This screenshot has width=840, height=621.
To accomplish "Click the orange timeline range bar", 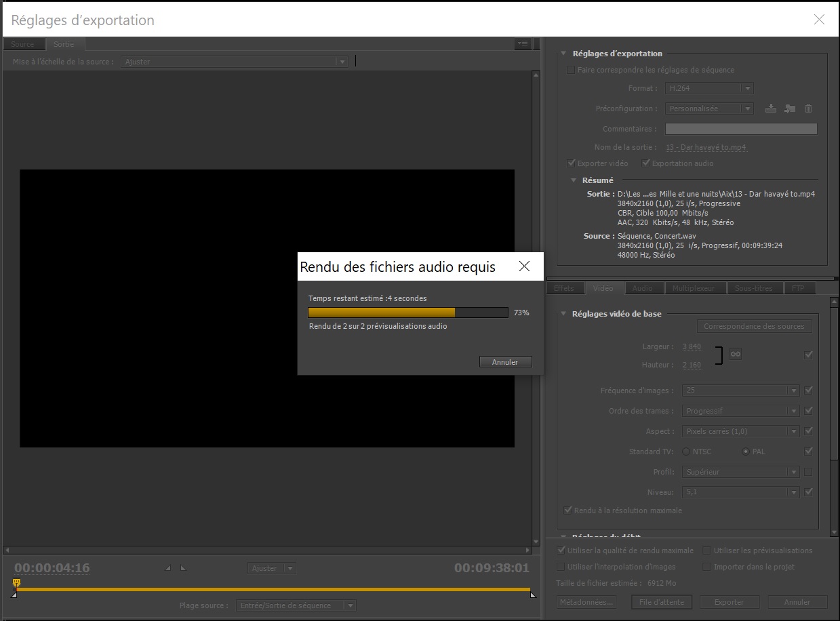I will 273,589.
